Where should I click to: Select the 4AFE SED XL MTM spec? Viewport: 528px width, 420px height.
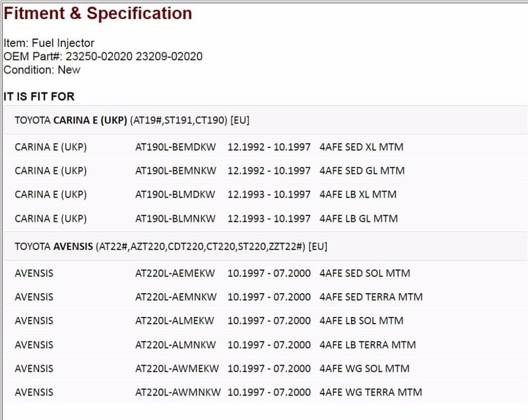(x=361, y=147)
